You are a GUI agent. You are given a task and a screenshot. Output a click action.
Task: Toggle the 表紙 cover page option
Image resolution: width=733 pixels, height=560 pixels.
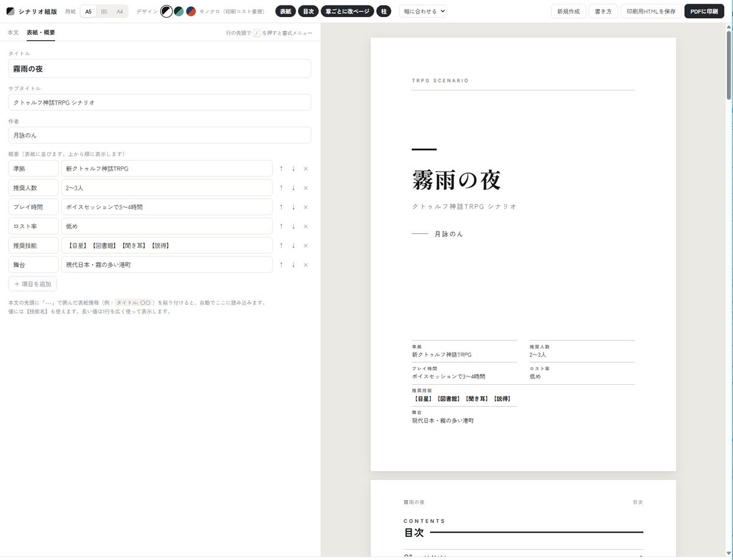pyautogui.click(x=285, y=11)
